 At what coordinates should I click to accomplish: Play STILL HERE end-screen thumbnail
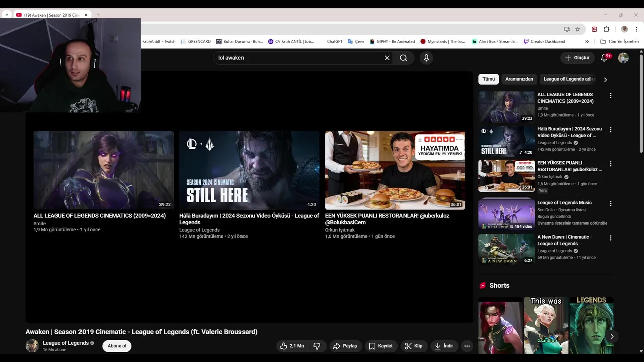pos(249,170)
